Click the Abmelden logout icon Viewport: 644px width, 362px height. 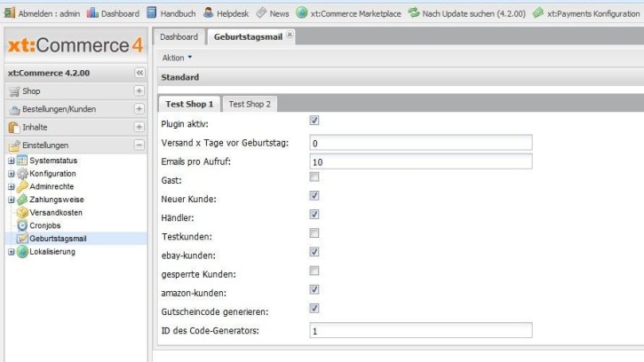point(9,12)
